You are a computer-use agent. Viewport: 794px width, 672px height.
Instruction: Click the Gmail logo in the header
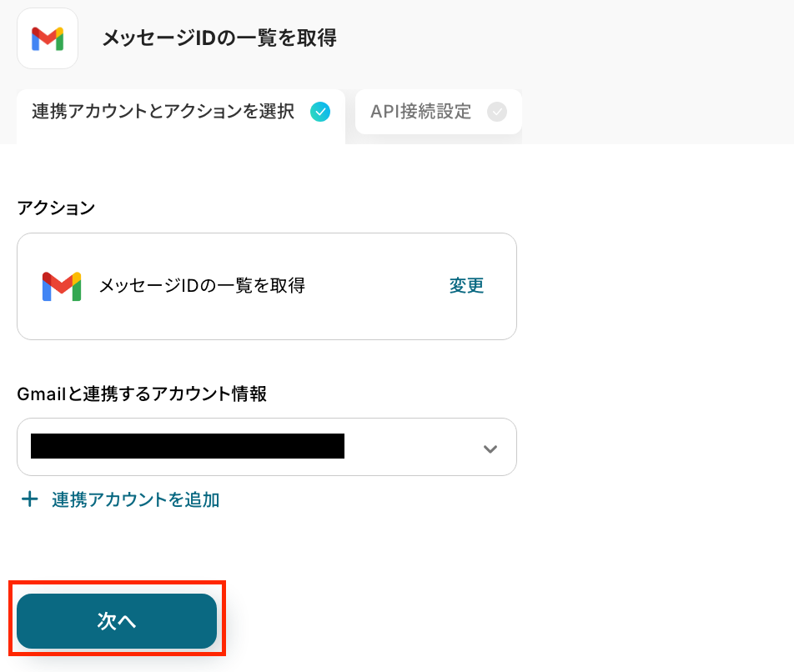[x=48, y=38]
